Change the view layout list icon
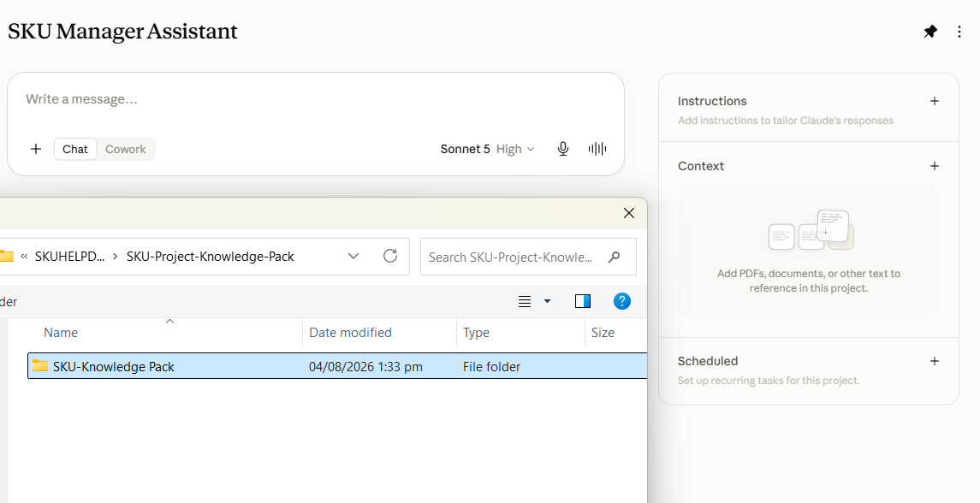Image resolution: width=980 pixels, height=503 pixels. point(525,301)
